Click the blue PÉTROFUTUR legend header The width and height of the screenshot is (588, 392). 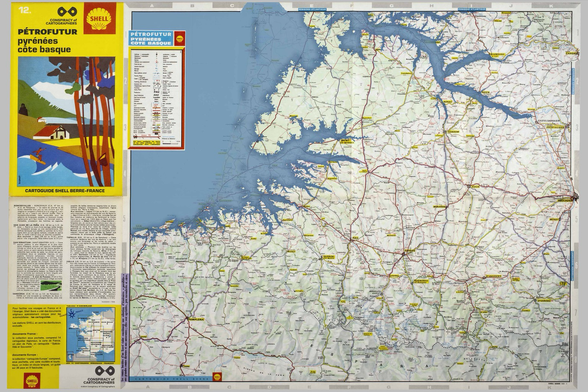pyautogui.click(x=151, y=39)
